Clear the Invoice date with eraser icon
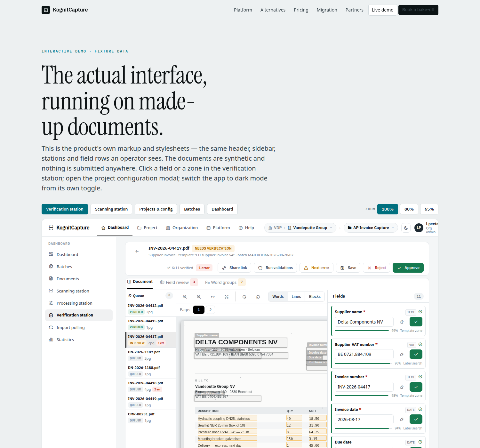The image size is (480, 448). pyautogui.click(x=402, y=419)
